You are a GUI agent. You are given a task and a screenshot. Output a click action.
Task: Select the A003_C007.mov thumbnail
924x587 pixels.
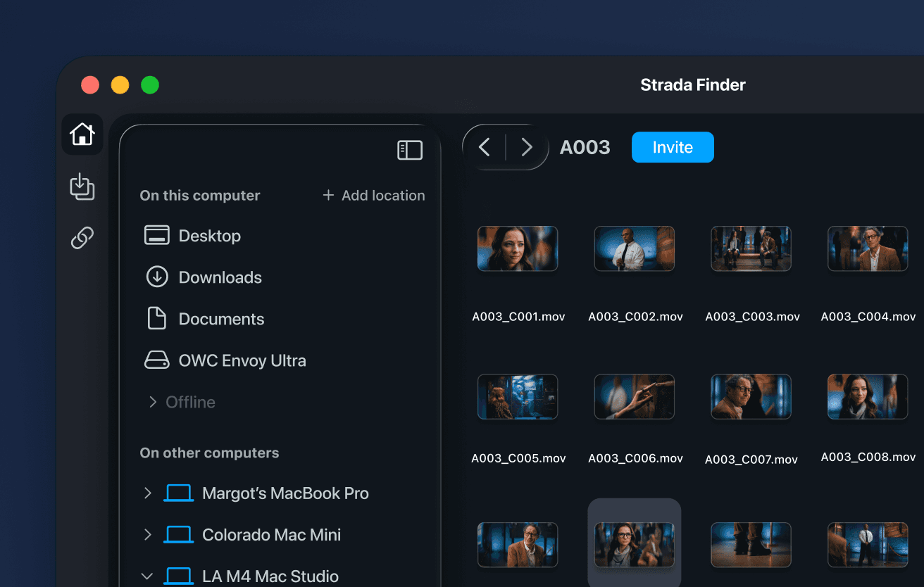coord(751,396)
